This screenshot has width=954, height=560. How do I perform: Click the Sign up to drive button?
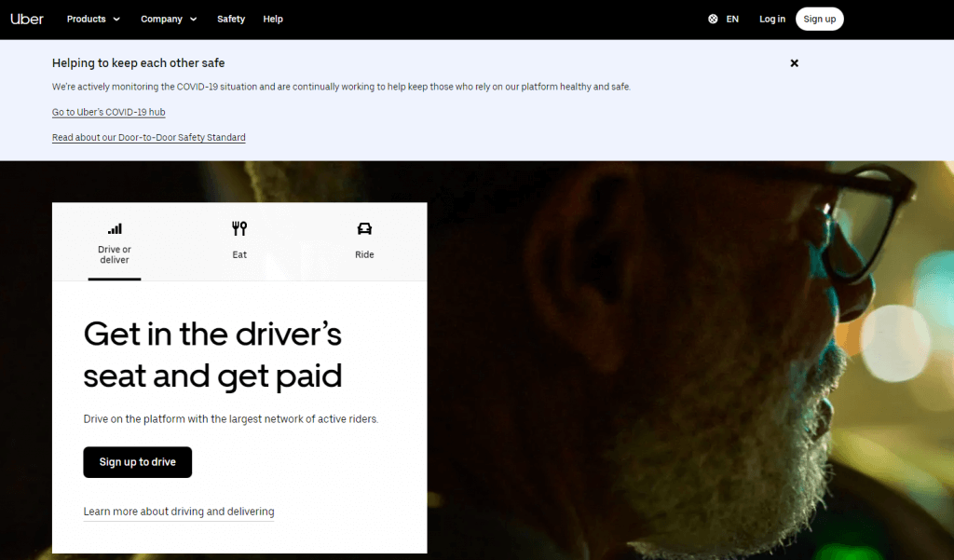coord(138,462)
